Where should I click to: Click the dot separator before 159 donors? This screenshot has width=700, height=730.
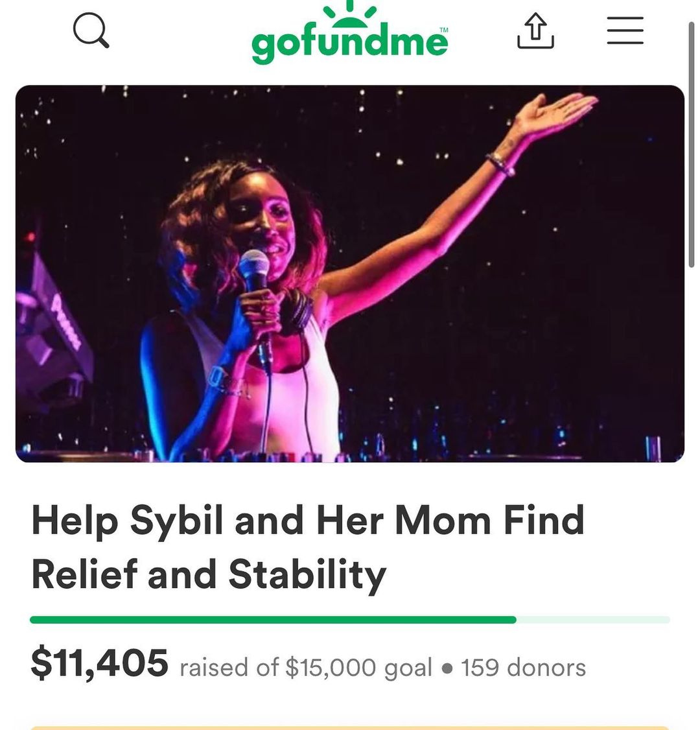447,668
